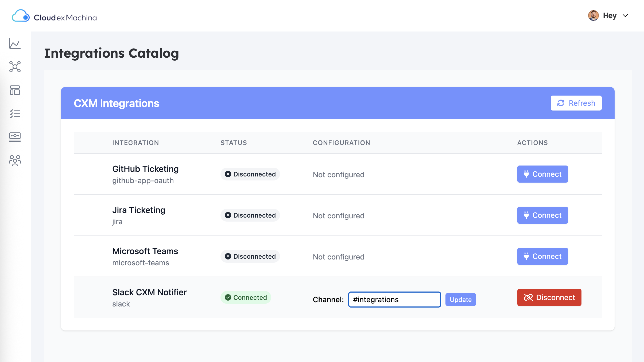Click Not configured in the Microsoft Teams row
This screenshot has width=644, height=362.
[x=339, y=257]
